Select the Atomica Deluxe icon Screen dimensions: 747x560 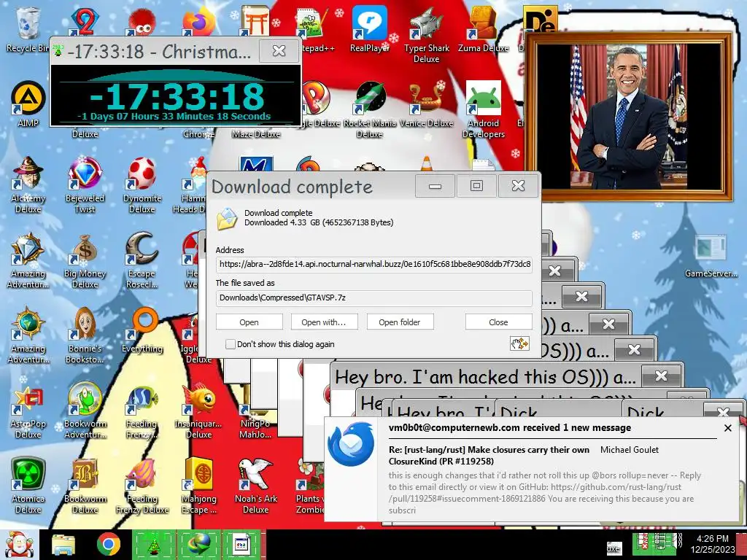[28, 485]
